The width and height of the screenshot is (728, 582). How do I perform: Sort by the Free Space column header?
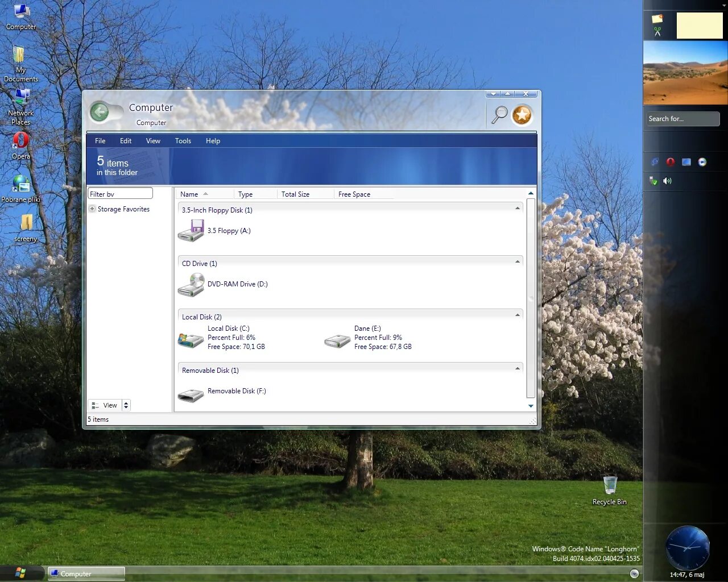[364, 194]
